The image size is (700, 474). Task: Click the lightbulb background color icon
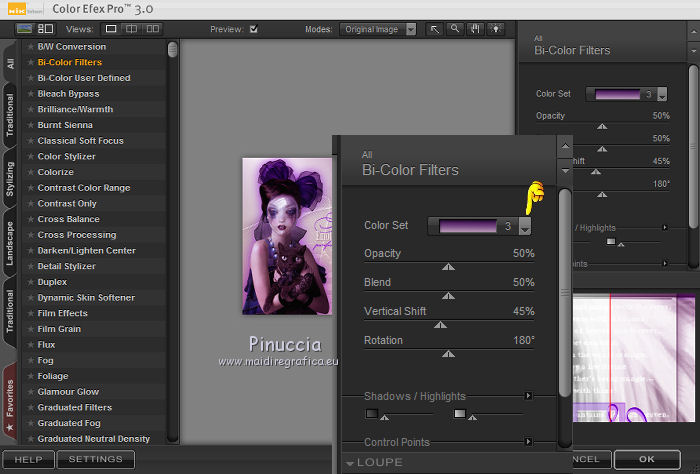click(495, 29)
